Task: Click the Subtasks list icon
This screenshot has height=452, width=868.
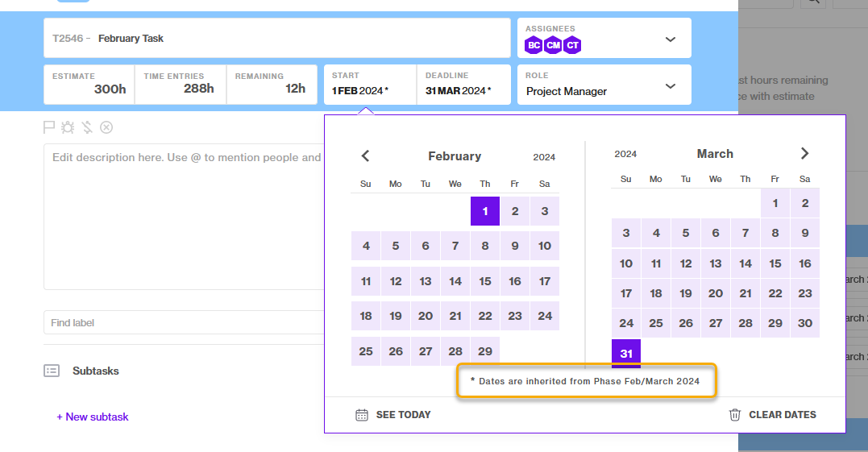Action: 52,371
